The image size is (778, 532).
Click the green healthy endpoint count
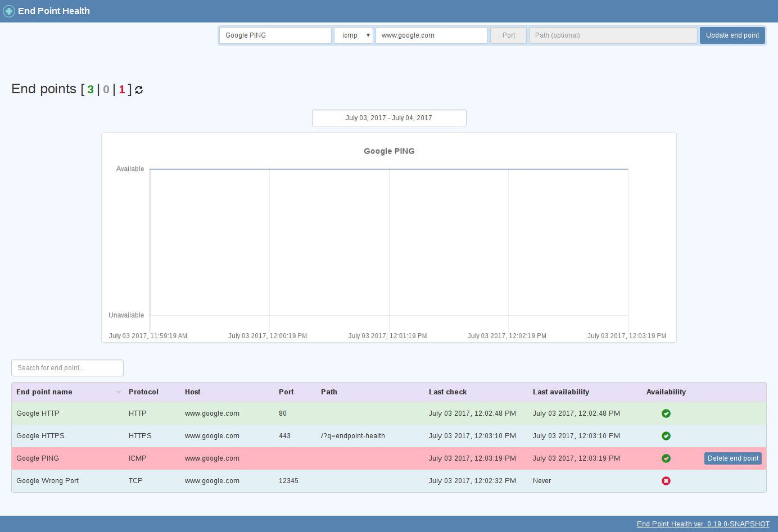coord(90,89)
